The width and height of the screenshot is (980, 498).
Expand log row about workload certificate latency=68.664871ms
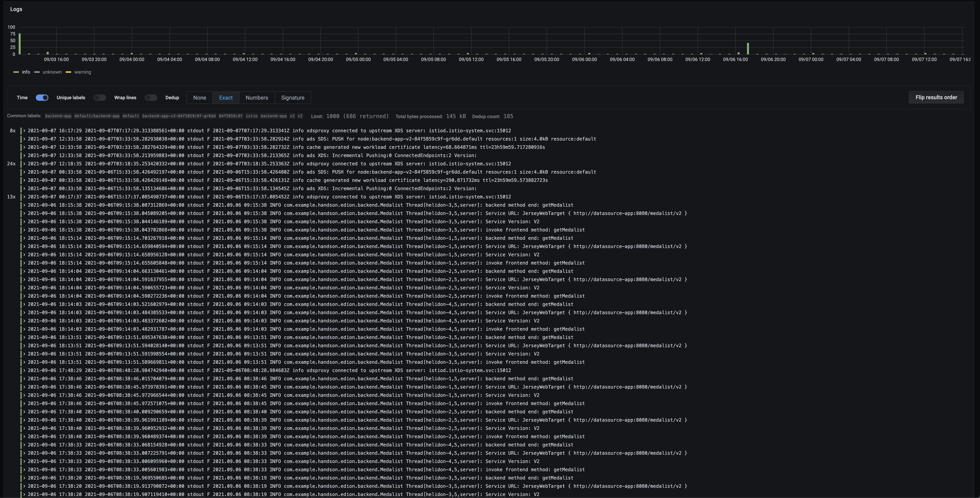pyautogui.click(x=24, y=147)
